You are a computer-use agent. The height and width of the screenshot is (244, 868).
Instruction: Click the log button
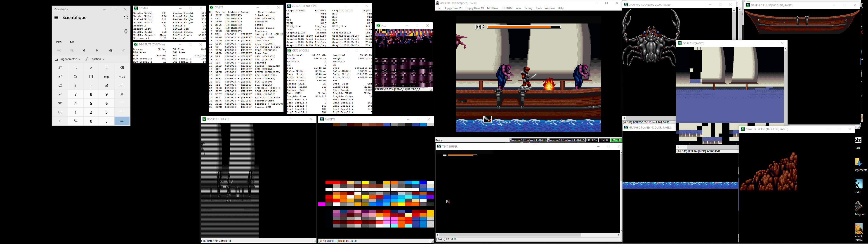point(60,112)
